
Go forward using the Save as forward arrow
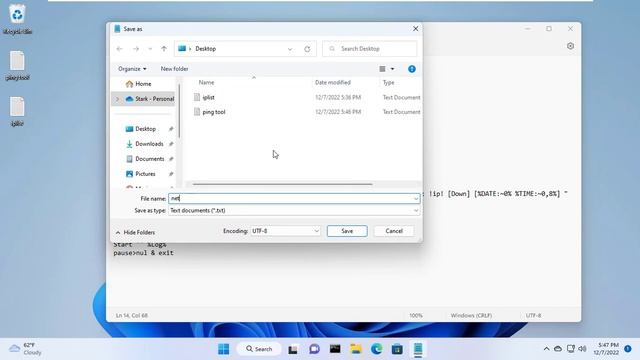click(136, 49)
